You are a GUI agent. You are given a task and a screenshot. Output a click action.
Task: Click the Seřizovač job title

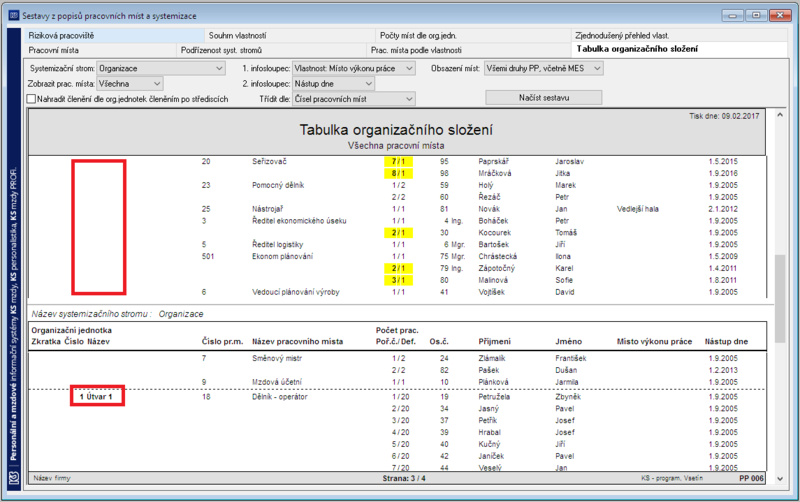269,162
